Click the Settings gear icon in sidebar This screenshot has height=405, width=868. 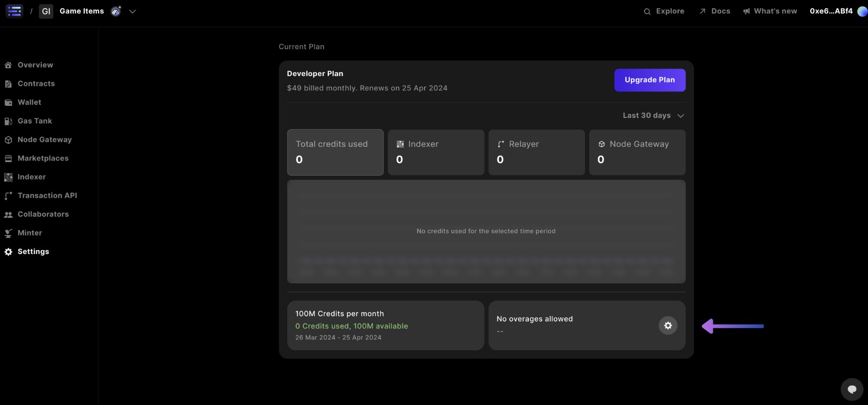8,252
